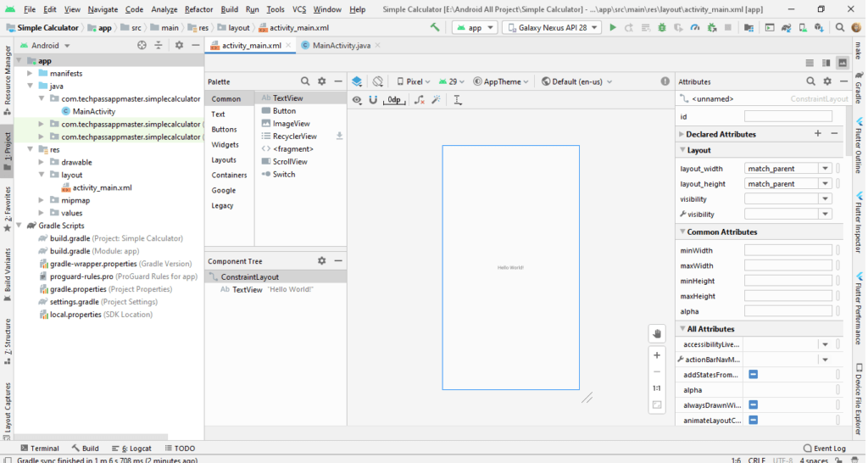Search attributes with the magnifier icon

click(810, 81)
